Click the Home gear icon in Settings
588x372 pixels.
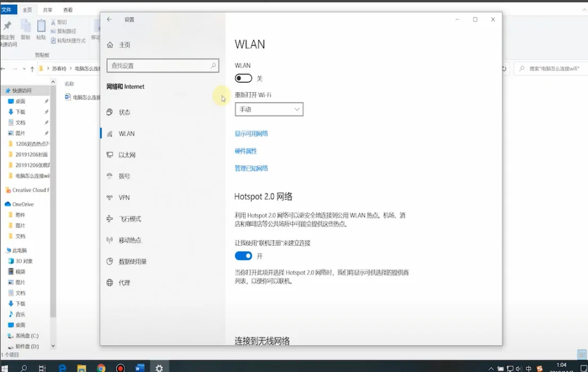coord(110,45)
